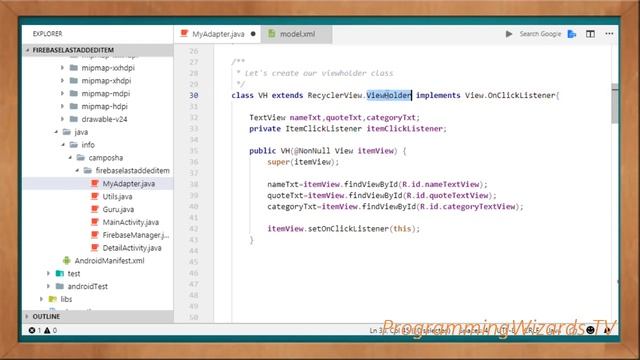The image size is (640, 360).
Task: Click 'RecyclerView' in the class declaration
Action: click(x=335, y=95)
